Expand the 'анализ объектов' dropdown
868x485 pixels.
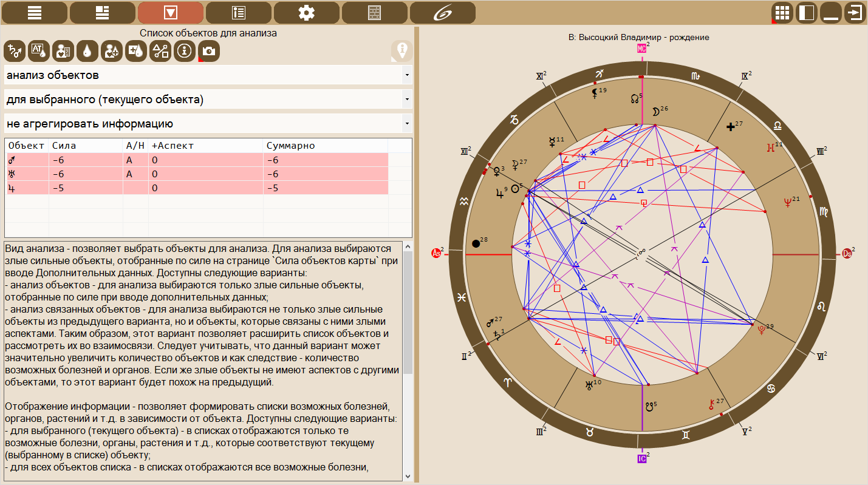pos(208,75)
